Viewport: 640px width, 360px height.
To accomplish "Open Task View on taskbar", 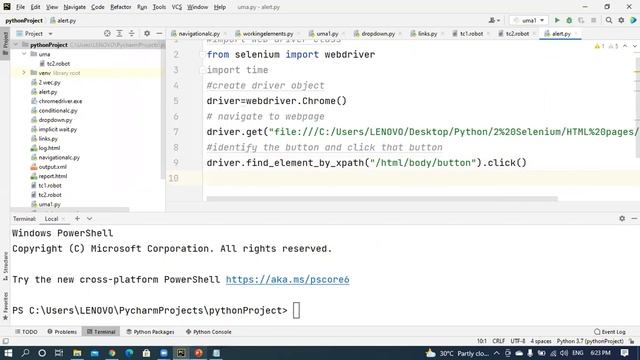I will 59,353.
